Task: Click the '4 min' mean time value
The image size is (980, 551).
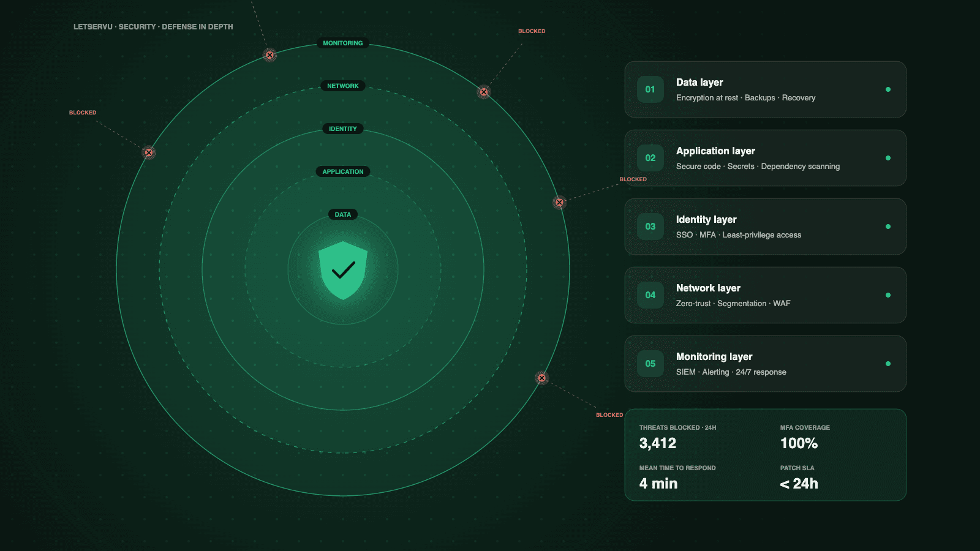Action: (658, 484)
